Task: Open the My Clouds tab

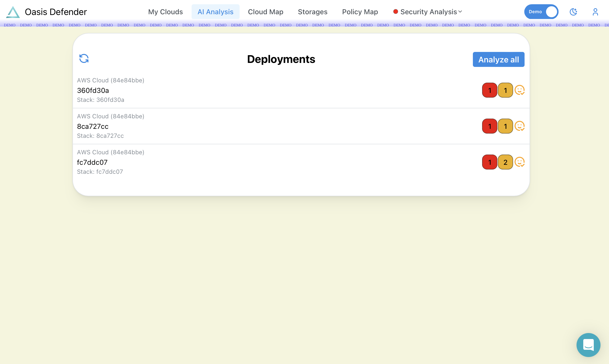Action: tap(165, 12)
